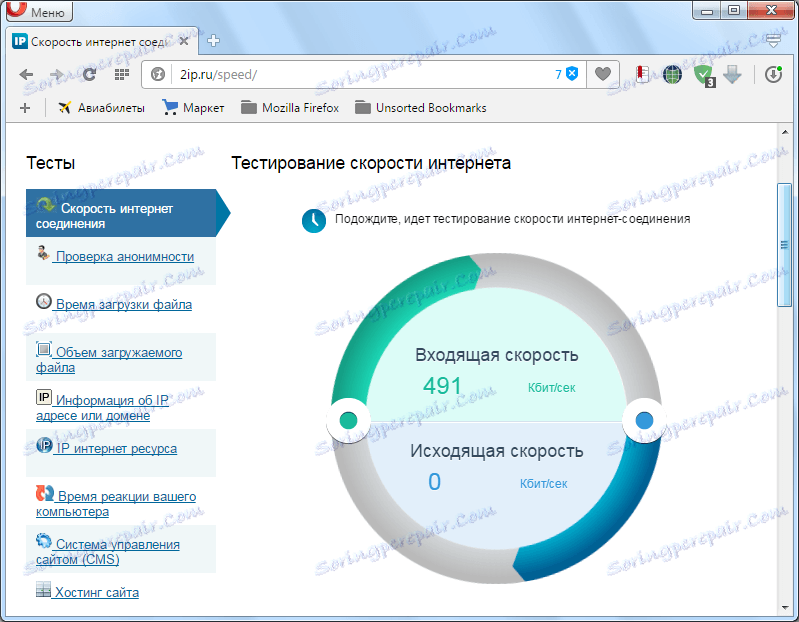Open Проверка анонимности link
Screen dimensions: 799x622
pos(125,256)
